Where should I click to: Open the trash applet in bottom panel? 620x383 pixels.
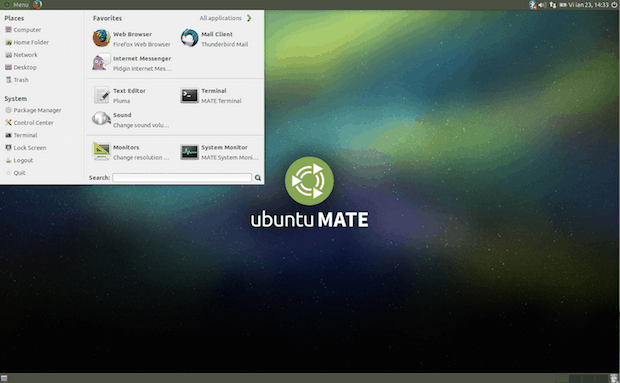614,378
